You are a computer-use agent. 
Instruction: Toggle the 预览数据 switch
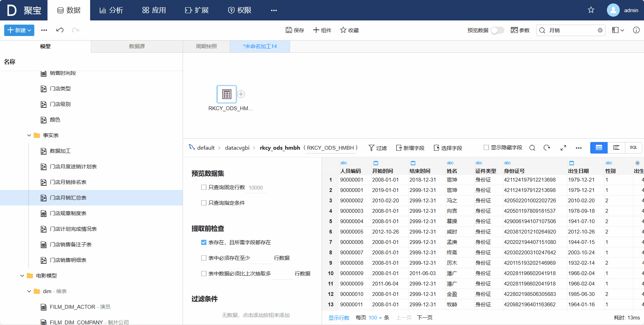497,30
